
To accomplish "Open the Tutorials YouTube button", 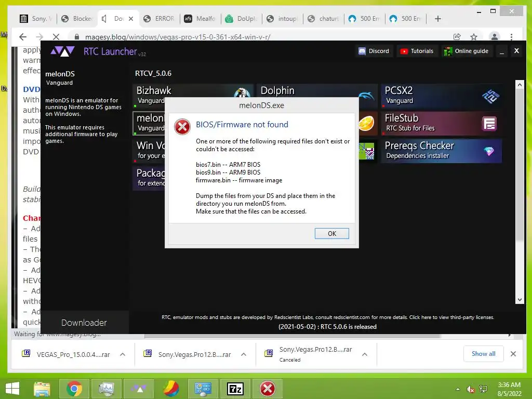I will [x=417, y=51].
